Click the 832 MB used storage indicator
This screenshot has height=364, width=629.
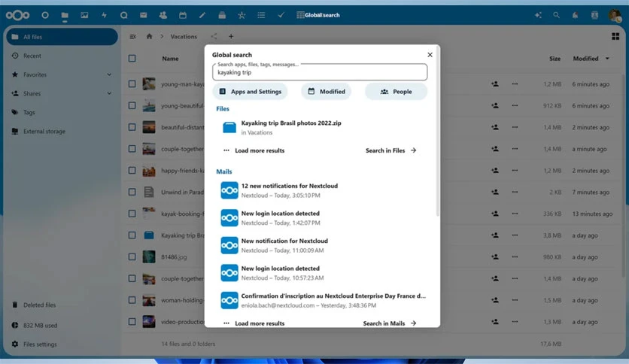pos(62,325)
